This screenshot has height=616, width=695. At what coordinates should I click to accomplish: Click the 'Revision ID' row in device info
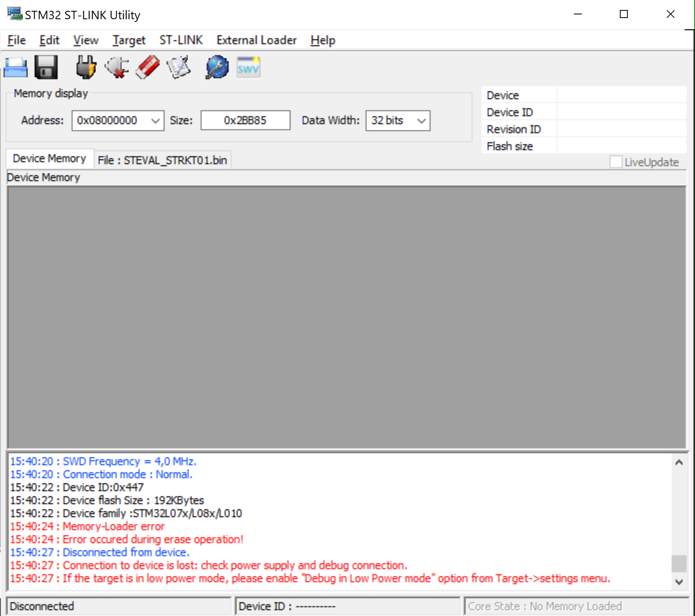(x=584, y=129)
